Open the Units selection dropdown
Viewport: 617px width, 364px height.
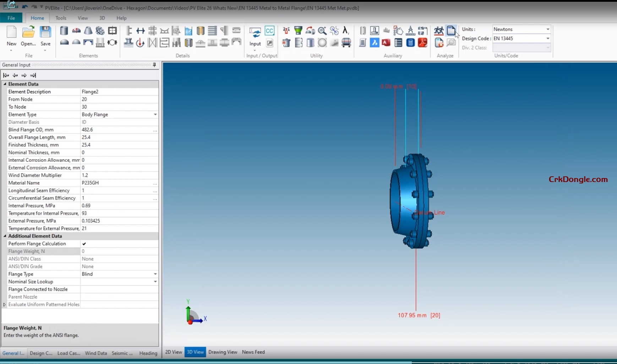coord(548,29)
